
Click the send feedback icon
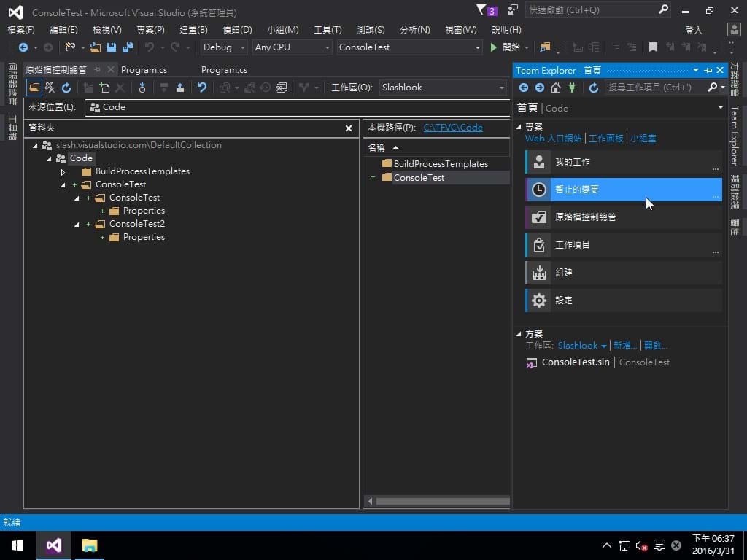coord(513,9)
